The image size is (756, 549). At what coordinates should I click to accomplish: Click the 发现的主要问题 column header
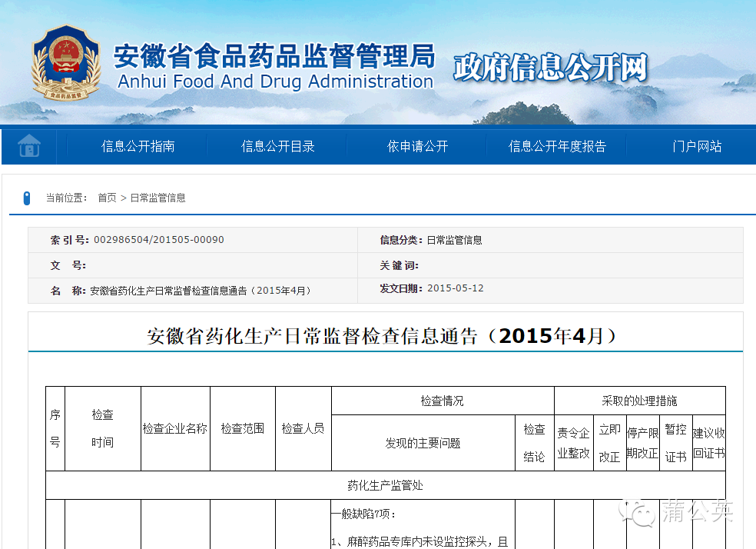pos(423,443)
